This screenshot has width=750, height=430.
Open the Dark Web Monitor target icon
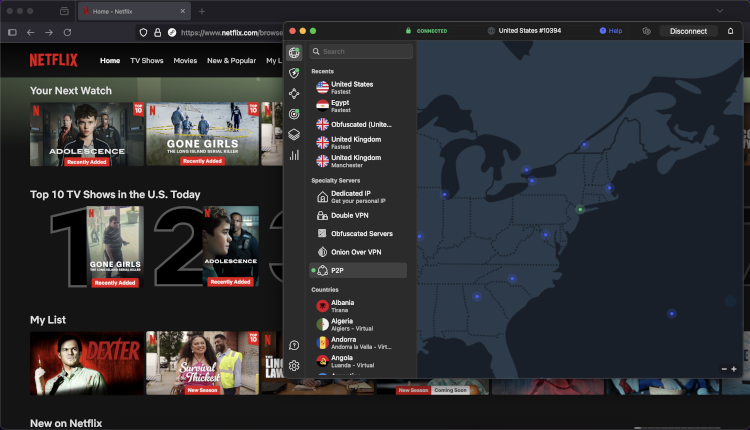tap(294, 114)
